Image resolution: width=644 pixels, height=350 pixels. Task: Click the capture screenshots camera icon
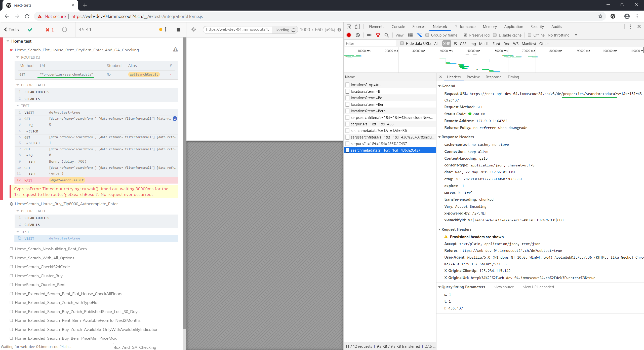click(x=369, y=35)
